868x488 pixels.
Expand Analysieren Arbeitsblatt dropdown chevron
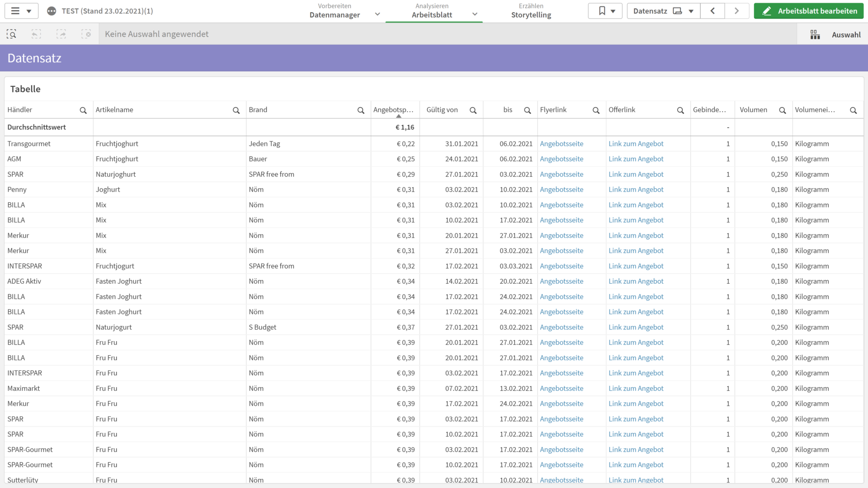[475, 14]
